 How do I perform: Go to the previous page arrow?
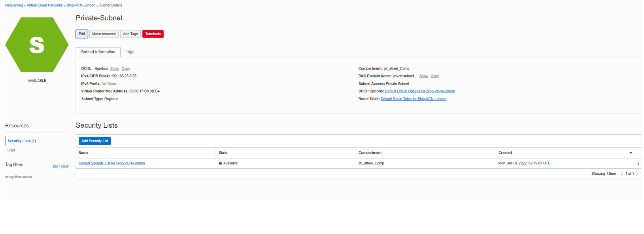pyautogui.click(x=621, y=174)
